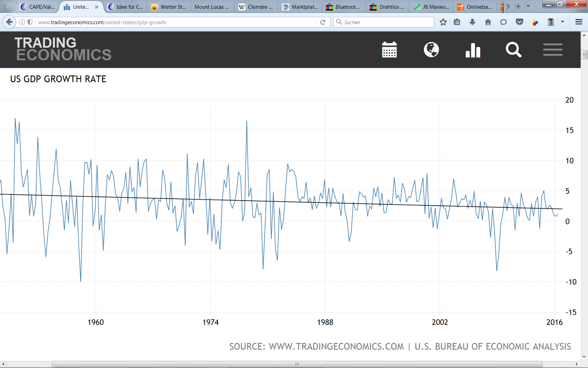The image size is (588, 368).
Task: Show more tabs with the tab-scroll chevron
Action: pyautogui.click(x=508, y=6)
